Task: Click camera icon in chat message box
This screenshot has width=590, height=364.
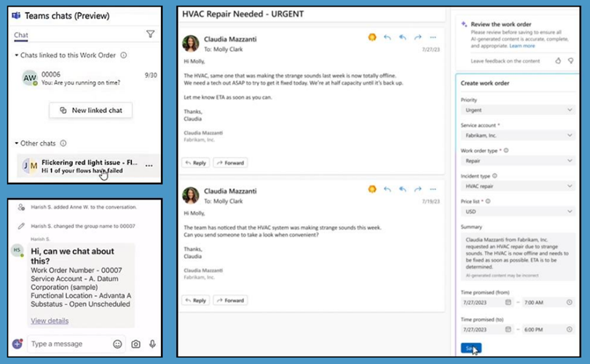Action: (x=135, y=344)
